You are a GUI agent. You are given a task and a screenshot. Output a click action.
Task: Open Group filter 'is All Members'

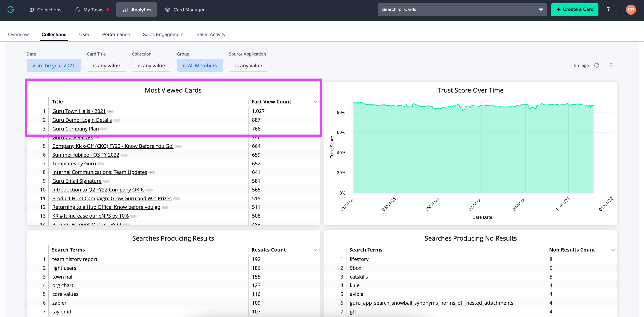coord(200,65)
